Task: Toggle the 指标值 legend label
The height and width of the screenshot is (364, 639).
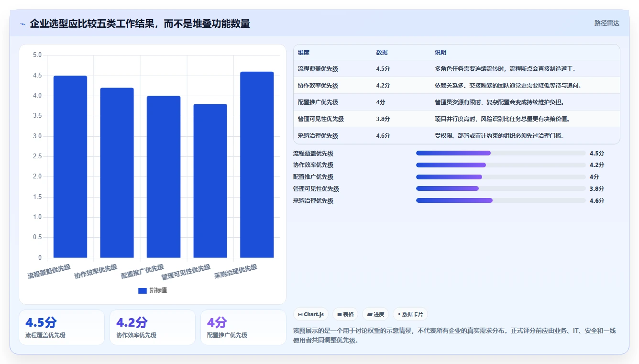Action: (158, 290)
